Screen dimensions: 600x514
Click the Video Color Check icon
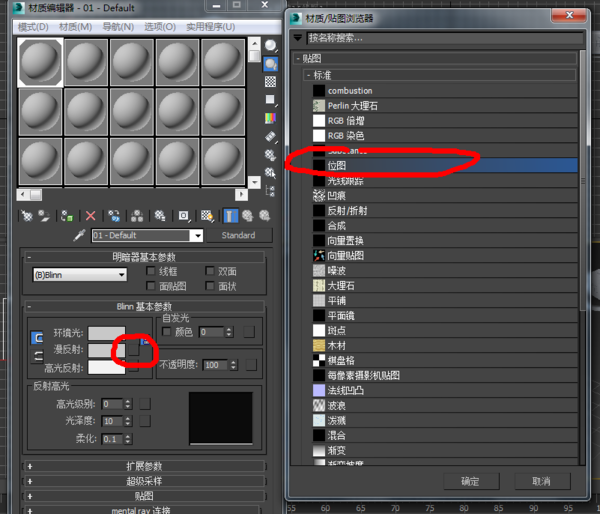271,118
